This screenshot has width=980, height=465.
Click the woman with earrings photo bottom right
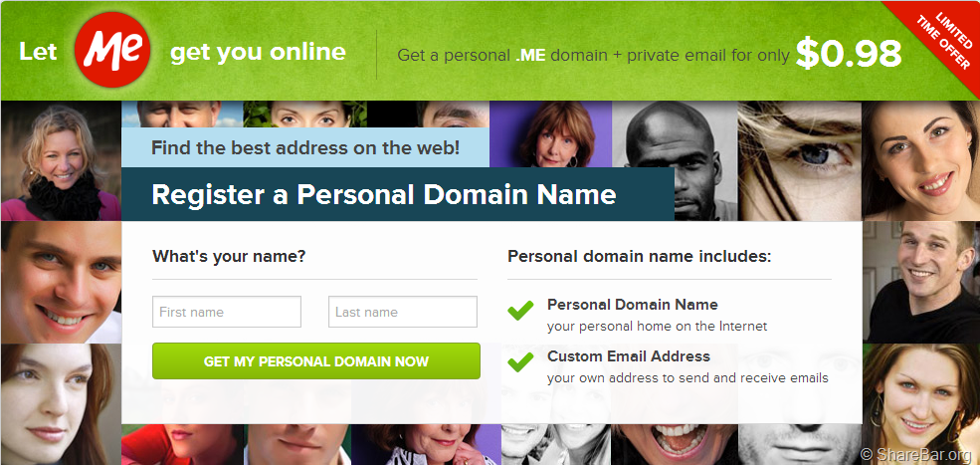pos(921,404)
